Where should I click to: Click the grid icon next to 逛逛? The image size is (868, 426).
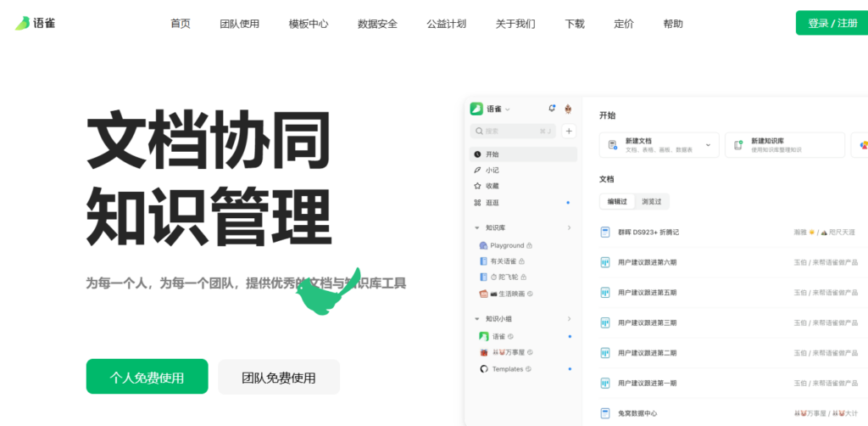click(x=477, y=203)
